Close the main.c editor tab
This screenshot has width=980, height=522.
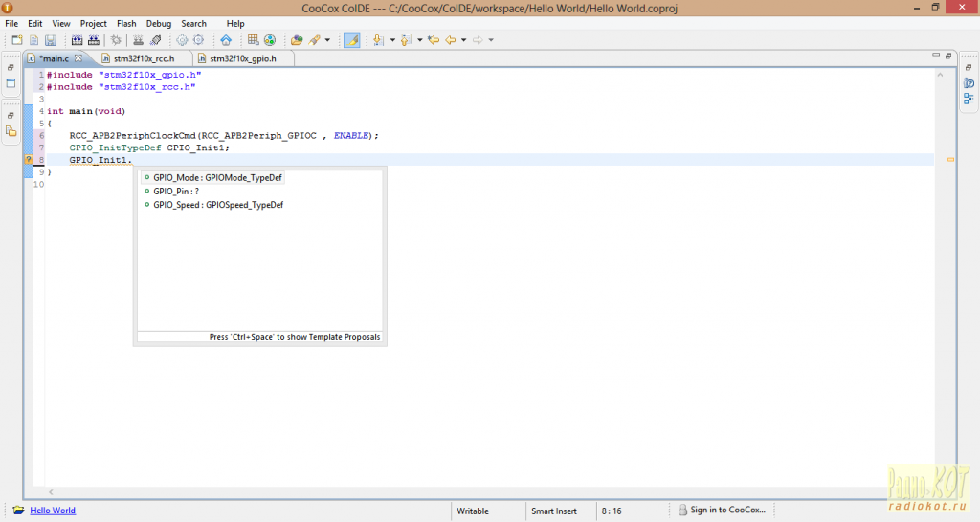coord(78,58)
